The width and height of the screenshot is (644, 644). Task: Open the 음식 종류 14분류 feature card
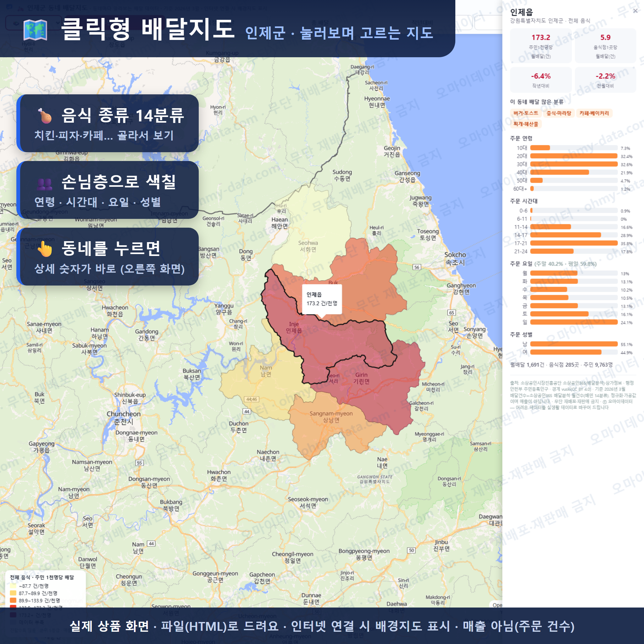[108, 123]
